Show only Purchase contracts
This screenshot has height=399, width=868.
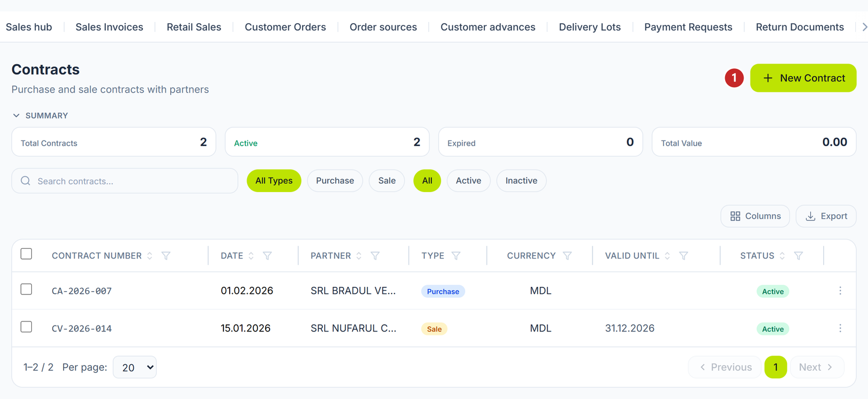click(x=335, y=181)
